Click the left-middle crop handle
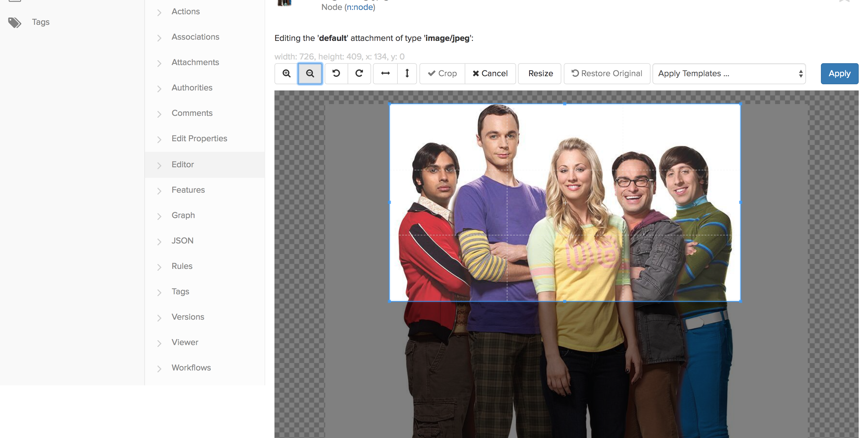 (x=389, y=203)
